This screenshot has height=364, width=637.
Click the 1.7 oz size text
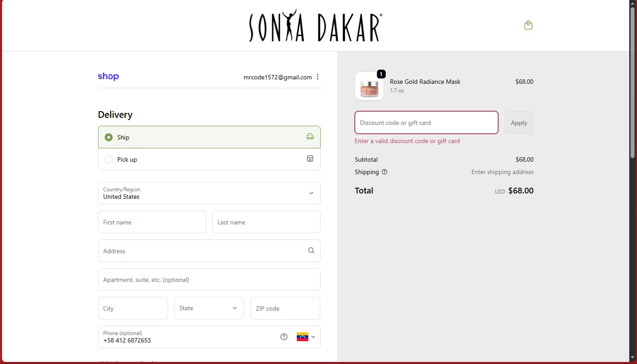coord(397,90)
